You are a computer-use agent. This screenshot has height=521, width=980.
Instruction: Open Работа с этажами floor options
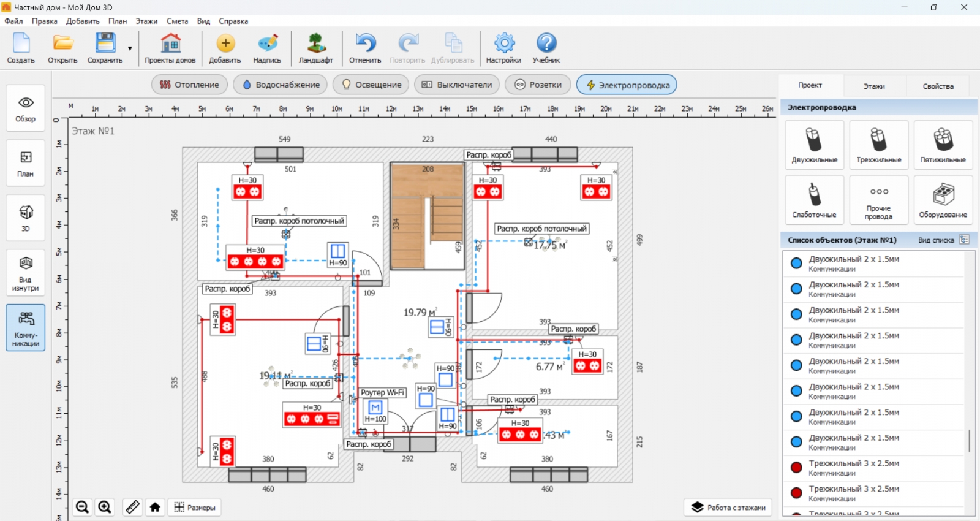click(728, 507)
